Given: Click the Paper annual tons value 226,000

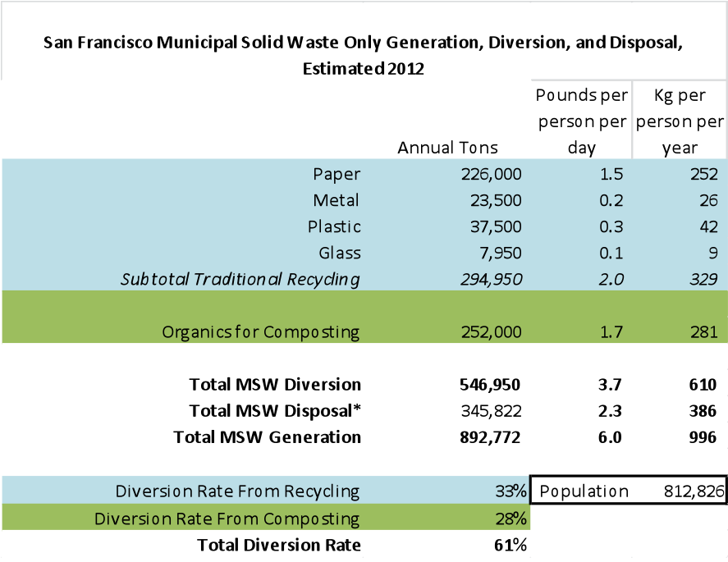Looking at the screenshot, I should (x=489, y=174).
